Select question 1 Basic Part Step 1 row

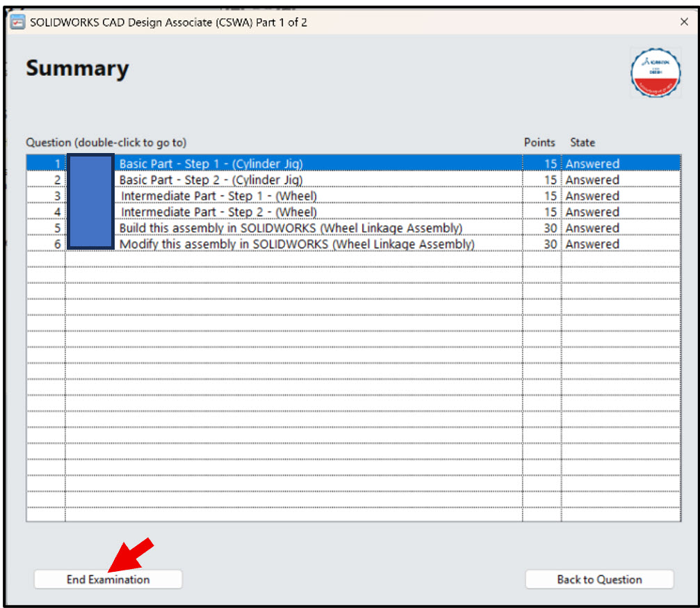(x=209, y=163)
